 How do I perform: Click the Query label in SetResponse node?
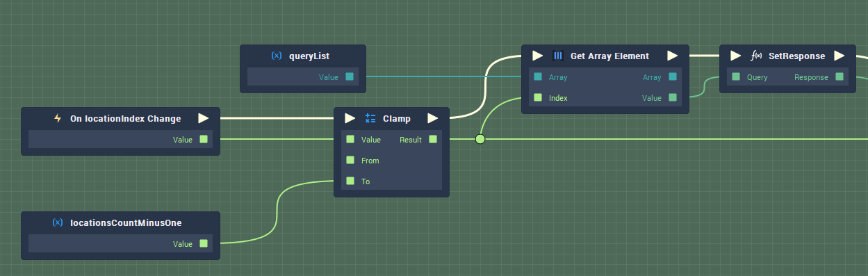(758, 77)
